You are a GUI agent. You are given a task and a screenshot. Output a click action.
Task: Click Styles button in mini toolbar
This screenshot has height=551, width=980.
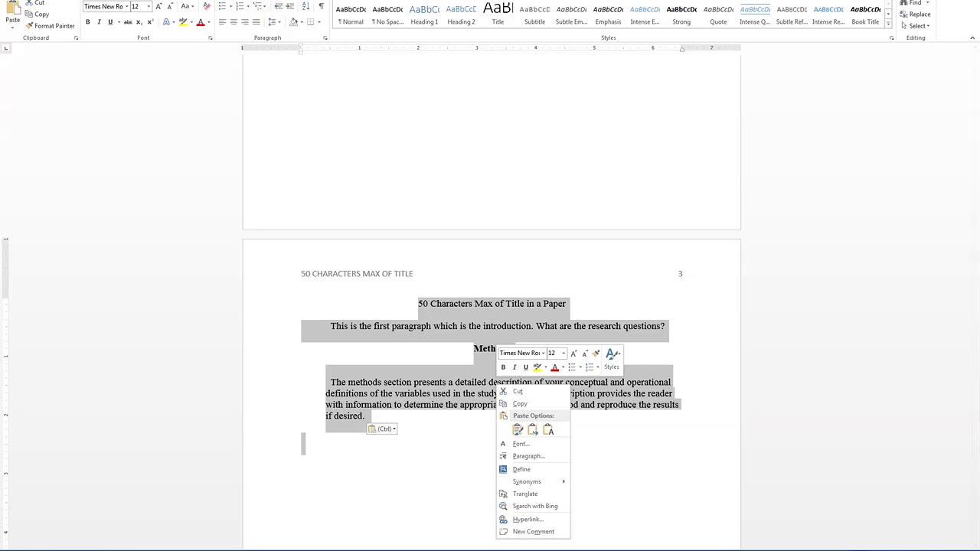pyautogui.click(x=612, y=358)
